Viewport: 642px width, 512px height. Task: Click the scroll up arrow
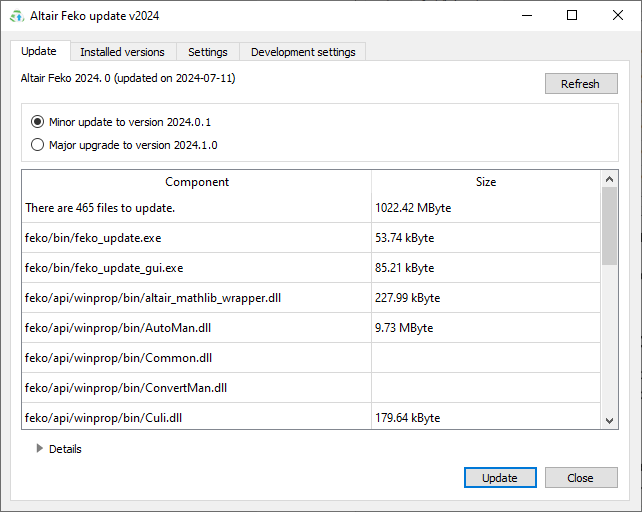[x=610, y=179]
